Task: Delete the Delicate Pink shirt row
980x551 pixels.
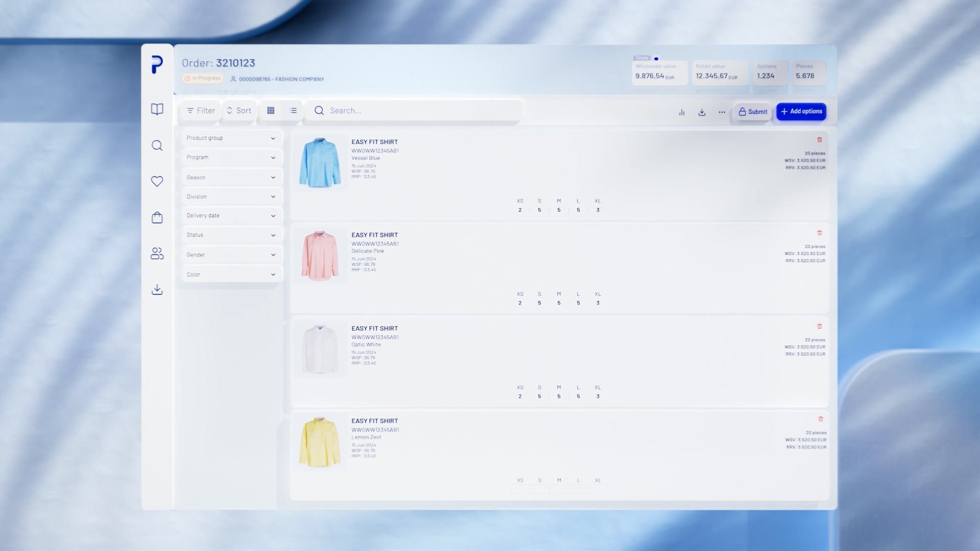Action: click(x=820, y=233)
